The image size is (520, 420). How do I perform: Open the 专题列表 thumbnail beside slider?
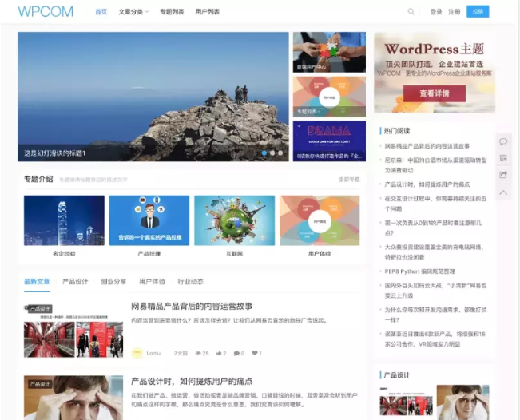329,97
